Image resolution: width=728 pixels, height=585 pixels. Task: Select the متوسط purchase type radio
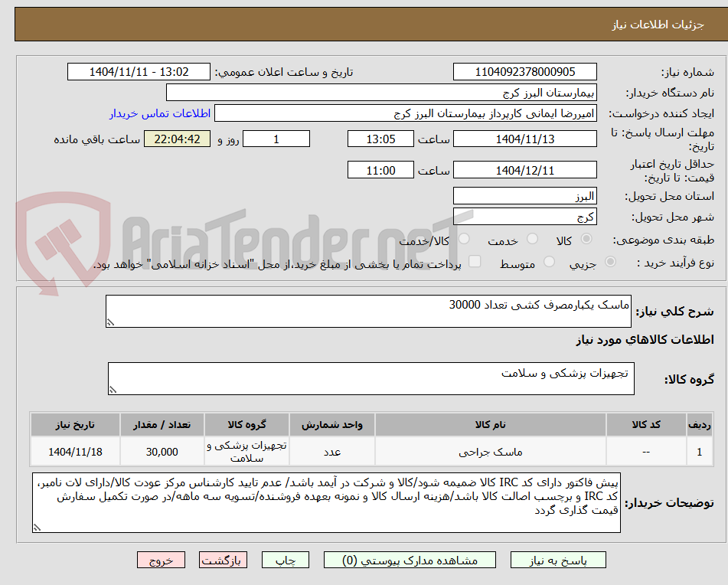[x=549, y=262]
